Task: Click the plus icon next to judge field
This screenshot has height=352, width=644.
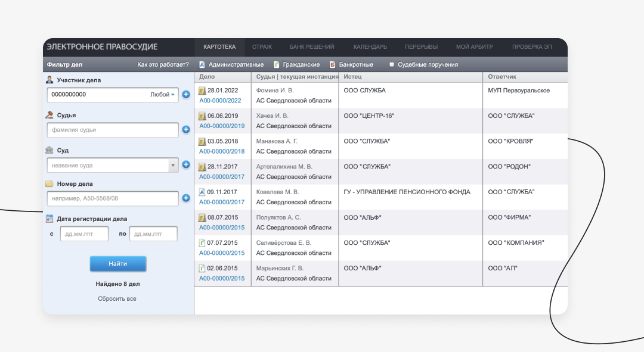Action: coord(186,129)
